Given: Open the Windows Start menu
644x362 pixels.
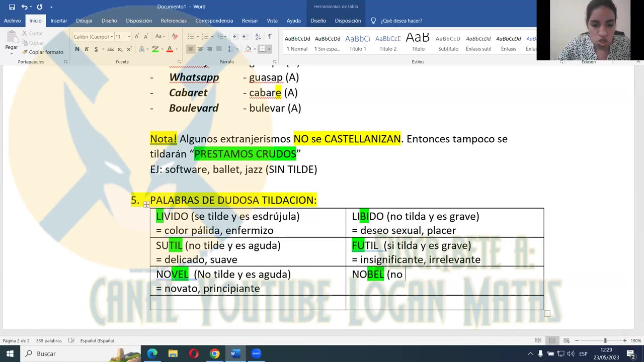Looking at the screenshot, I should point(10,353).
